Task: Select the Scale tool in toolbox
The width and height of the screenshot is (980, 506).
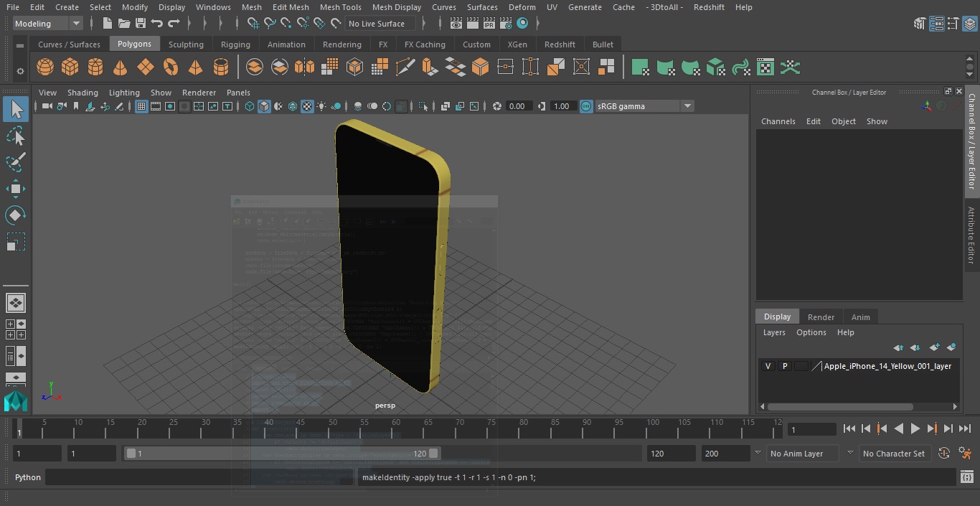Action: coord(16,242)
